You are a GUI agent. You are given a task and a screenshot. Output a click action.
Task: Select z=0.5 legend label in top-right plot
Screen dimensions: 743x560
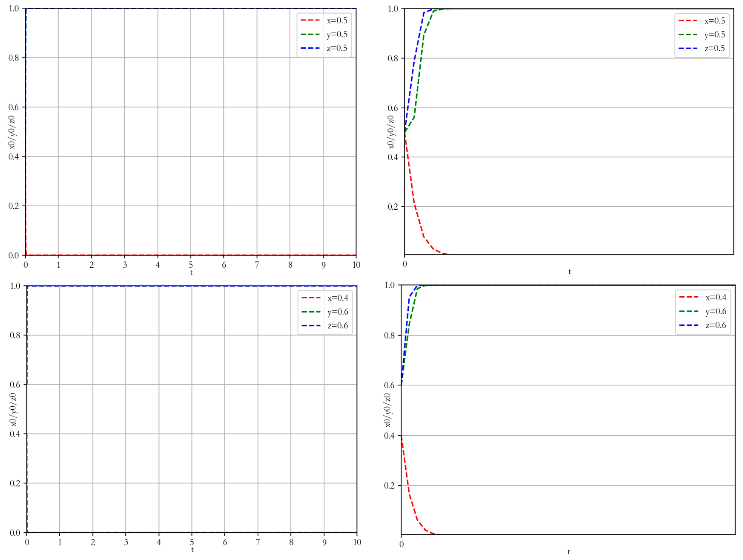(x=715, y=48)
